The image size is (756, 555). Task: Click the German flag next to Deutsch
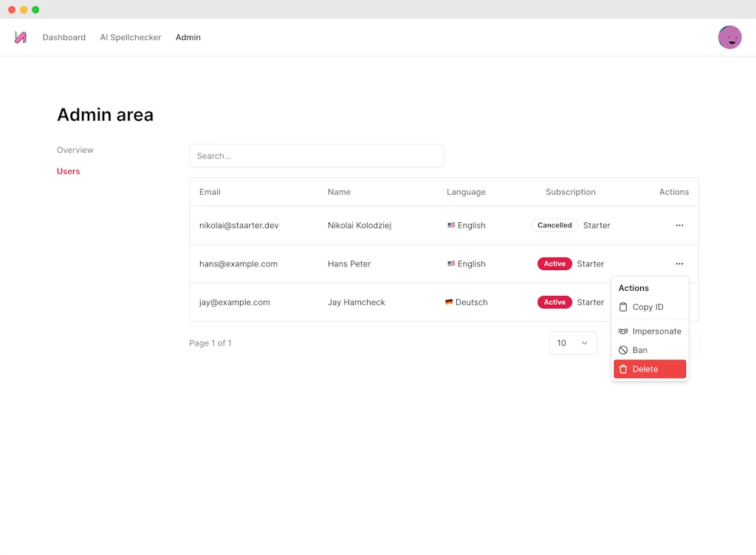(449, 302)
